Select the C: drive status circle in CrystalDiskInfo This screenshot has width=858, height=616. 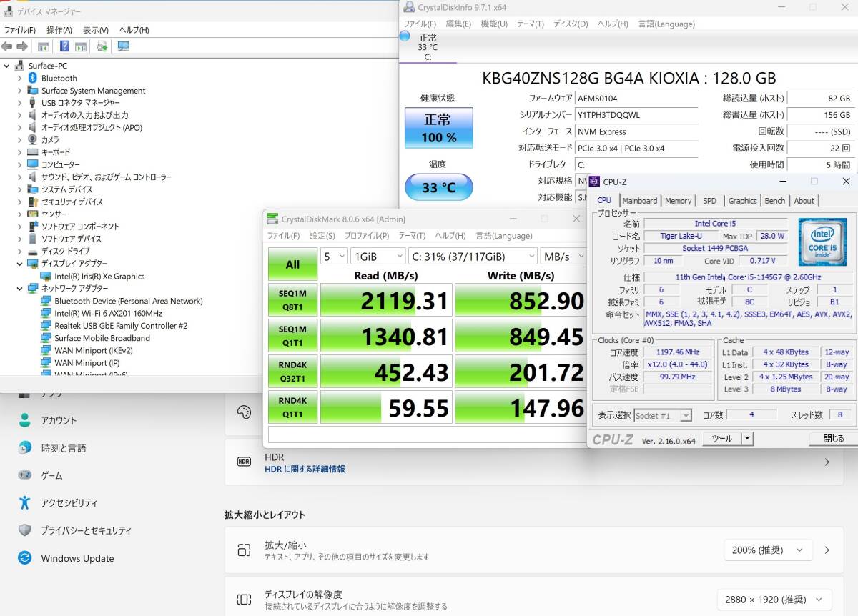click(405, 36)
